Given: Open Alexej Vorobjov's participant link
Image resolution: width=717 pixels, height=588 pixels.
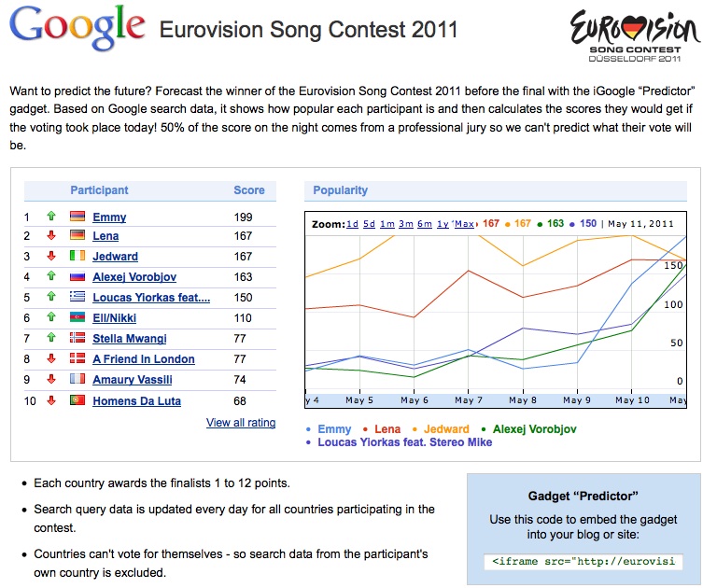Looking at the screenshot, I should 134,277.
